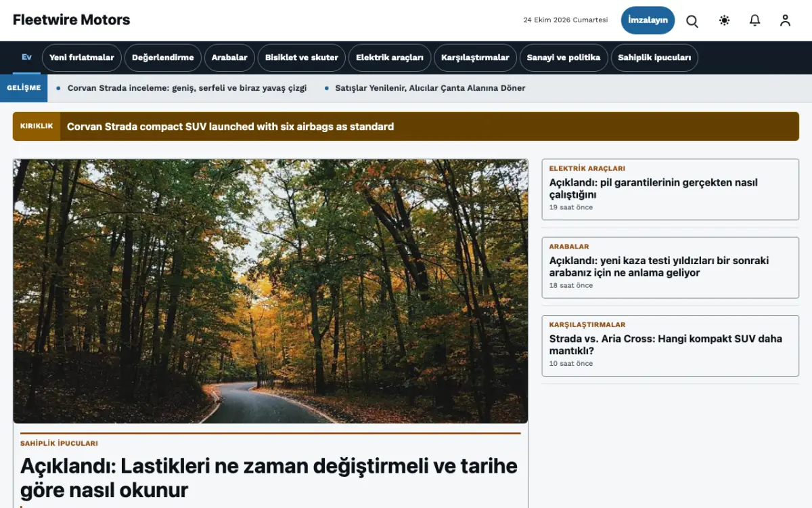
Task: Open Arabalar navigation item
Action: coord(229,58)
